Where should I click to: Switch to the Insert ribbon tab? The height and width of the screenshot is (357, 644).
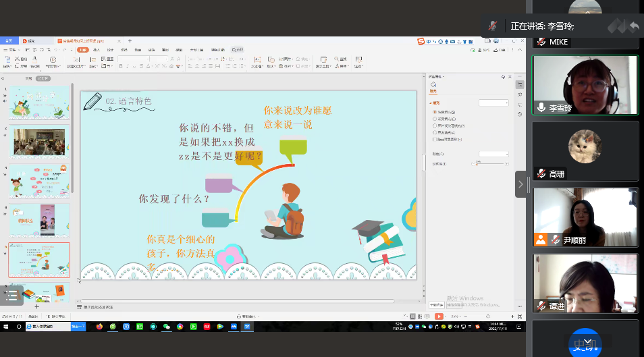[x=97, y=50]
